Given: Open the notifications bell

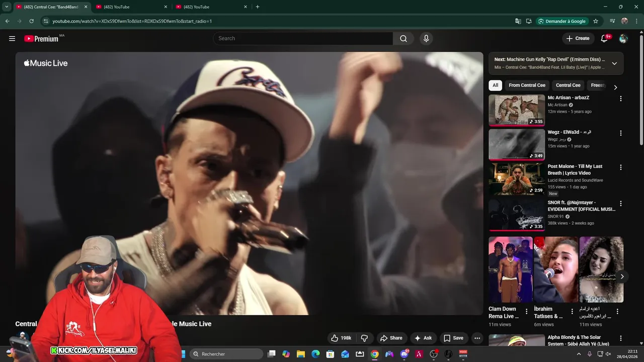Looking at the screenshot, I should [x=604, y=38].
